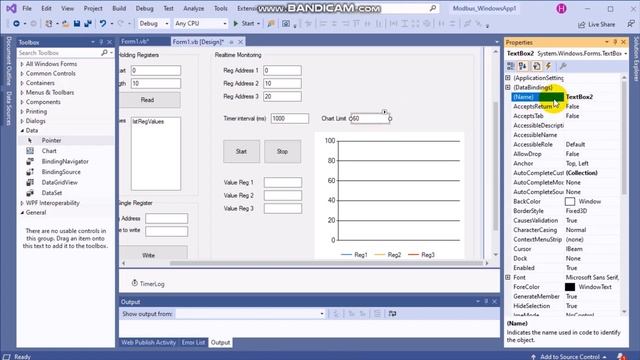Close the Form1.vb [Design] tab
Viewport: 640px width, 360px height.
pyautogui.click(x=241, y=42)
